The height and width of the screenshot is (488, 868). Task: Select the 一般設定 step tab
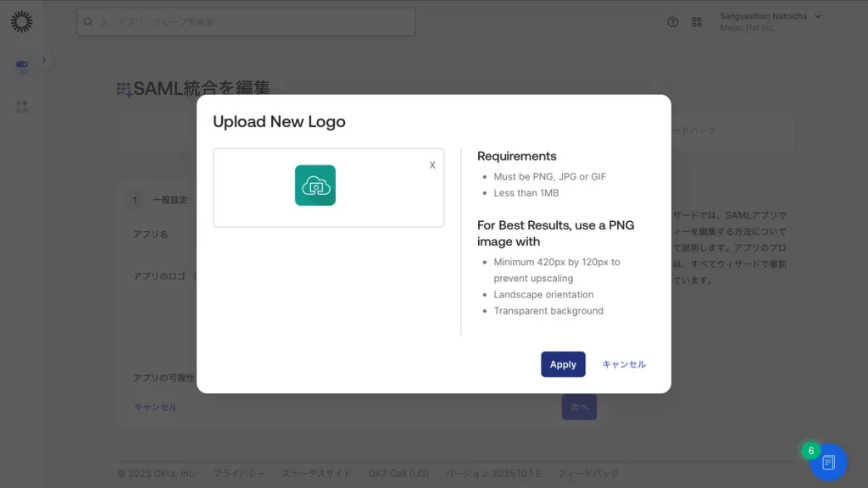[170, 200]
